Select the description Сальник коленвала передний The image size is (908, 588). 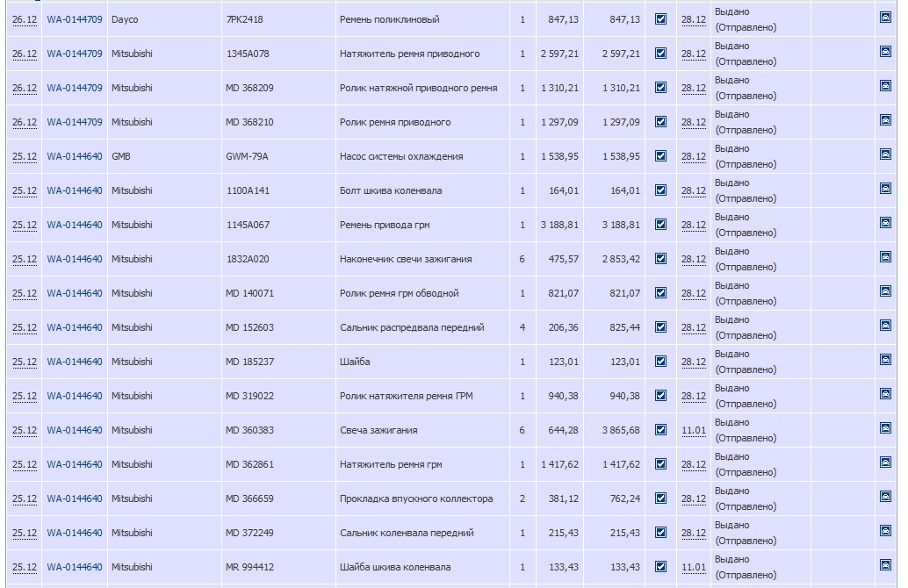[x=407, y=533]
